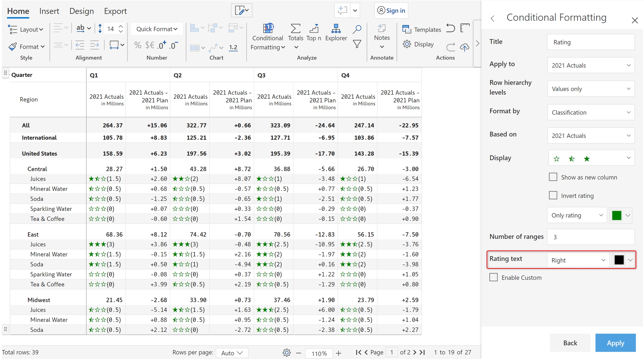Check the Invert rating box
The width and height of the screenshot is (644, 361).
point(553,195)
